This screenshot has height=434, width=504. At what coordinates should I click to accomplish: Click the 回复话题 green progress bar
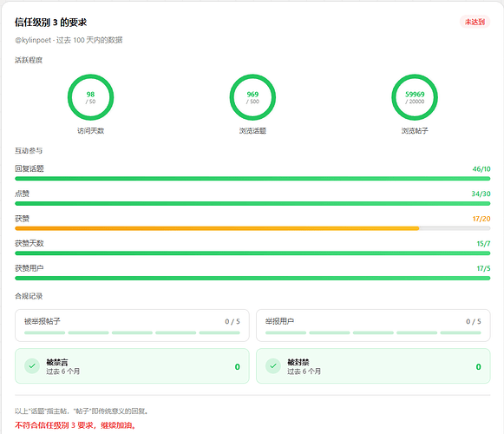[252, 179]
